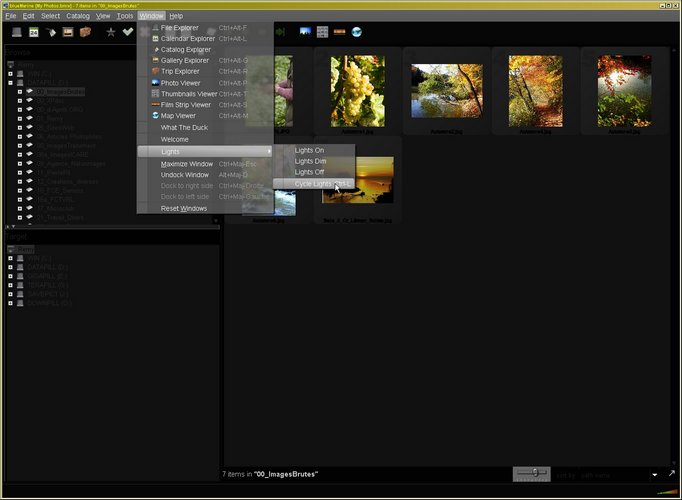682x500 pixels.
Task: Open the sort-by dropdown arrow
Action: click(x=655, y=474)
